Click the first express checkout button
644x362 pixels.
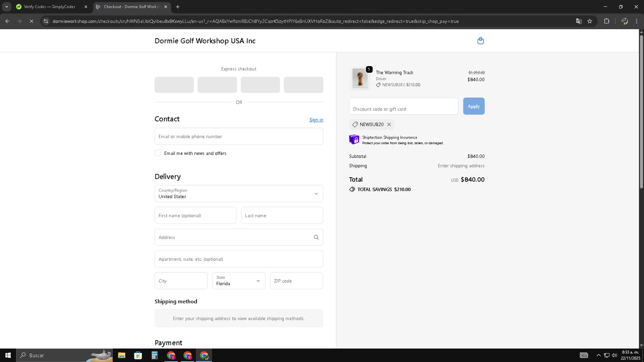[x=174, y=85]
